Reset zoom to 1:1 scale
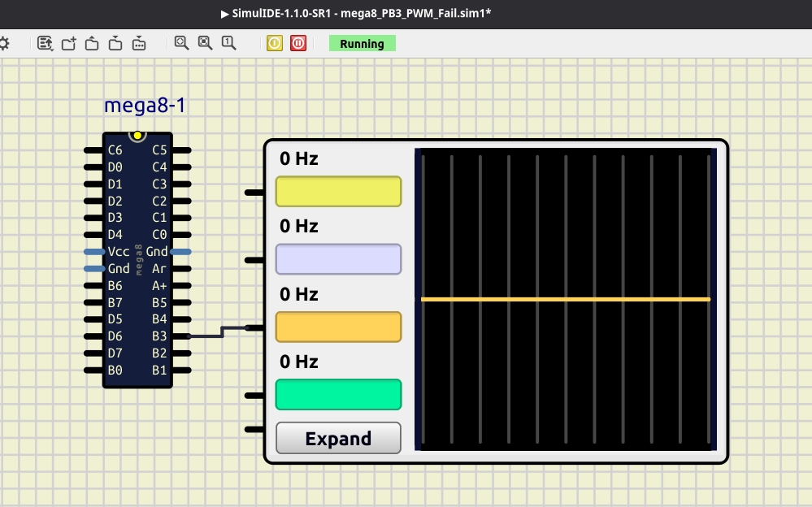This screenshot has height=507, width=812. click(229, 43)
